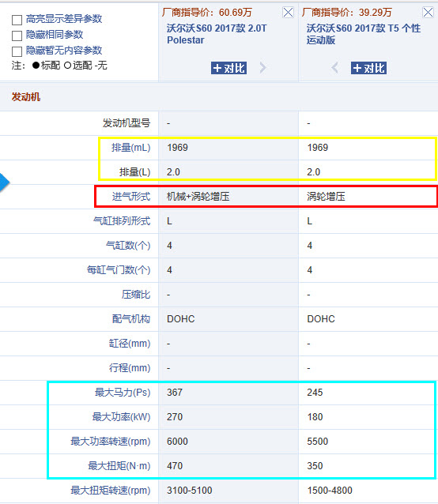The image size is (438, 504).
Task: Click the 每缸气门数(个) parameter label
Action: click(x=119, y=270)
